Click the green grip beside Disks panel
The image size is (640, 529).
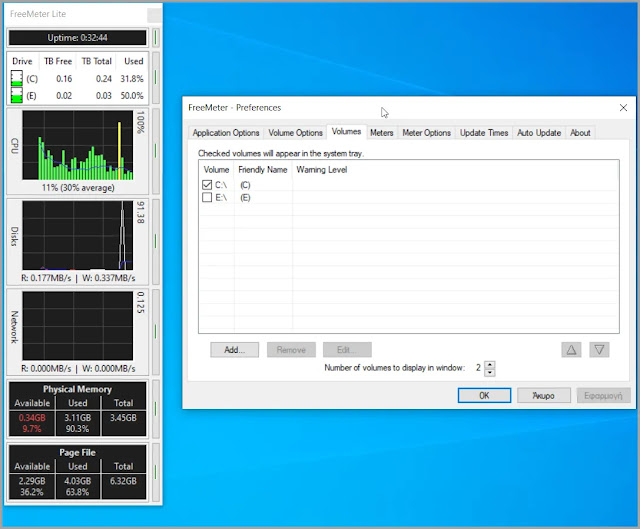pyautogui.click(x=156, y=242)
